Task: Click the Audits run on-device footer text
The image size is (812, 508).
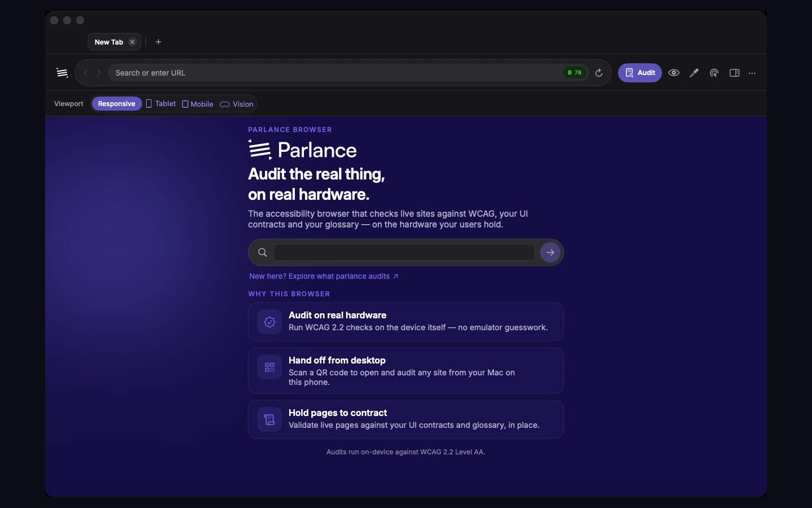Action: coord(406,452)
